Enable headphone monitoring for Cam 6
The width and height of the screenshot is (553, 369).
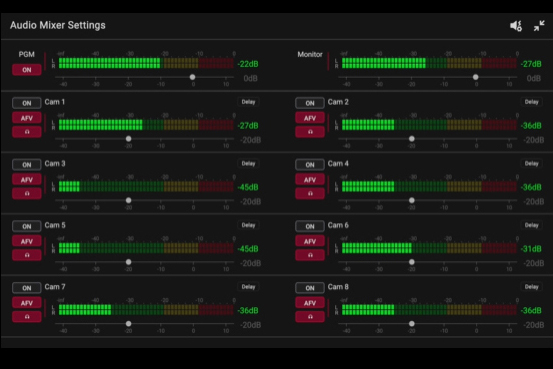[310, 255]
